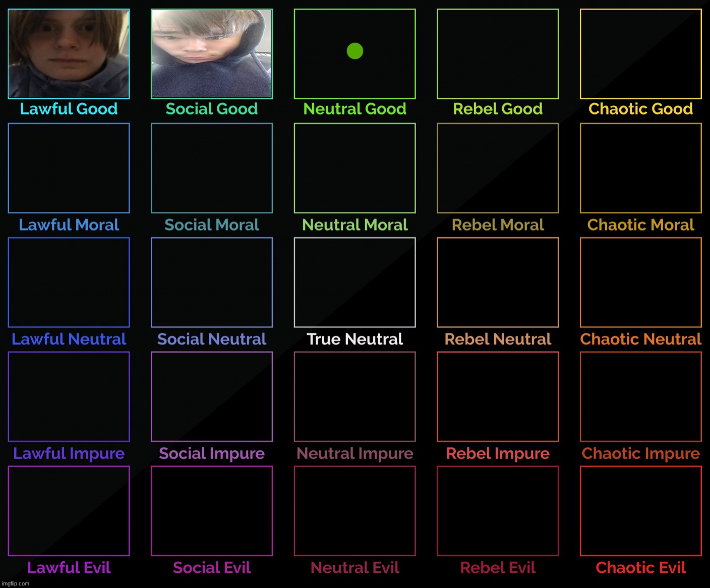The height and width of the screenshot is (588, 710).
Task: Click the Neutral Evil box
Action: click(x=355, y=511)
